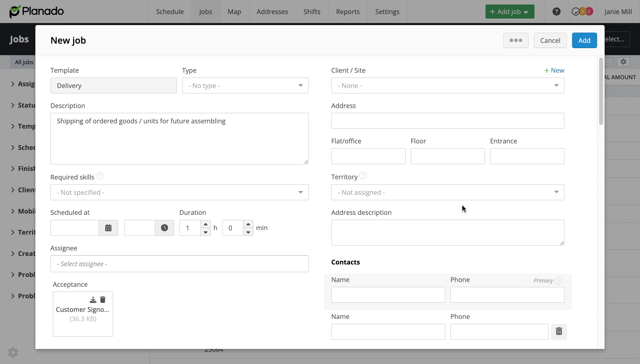Go to the Schedule tab
The image size is (640, 364).
click(170, 12)
